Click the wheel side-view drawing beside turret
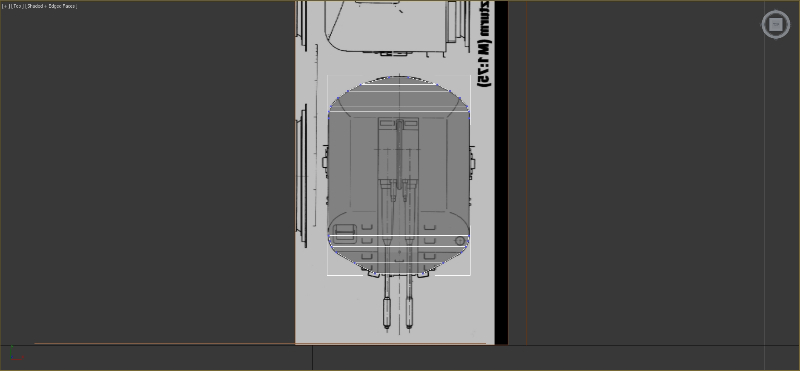This screenshot has height=371, width=800. pyautogui.click(x=302, y=176)
